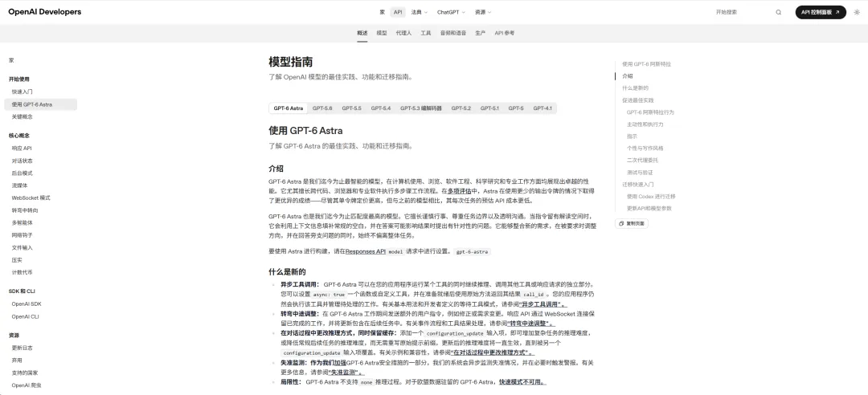868x395 pixels.
Task: Open 家 in the left sidebar
Action: pyautogui.click(x=11, y=59)
